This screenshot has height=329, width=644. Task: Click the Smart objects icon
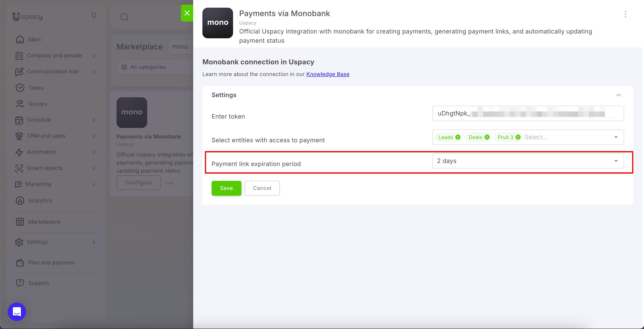(x=19, y=168)
